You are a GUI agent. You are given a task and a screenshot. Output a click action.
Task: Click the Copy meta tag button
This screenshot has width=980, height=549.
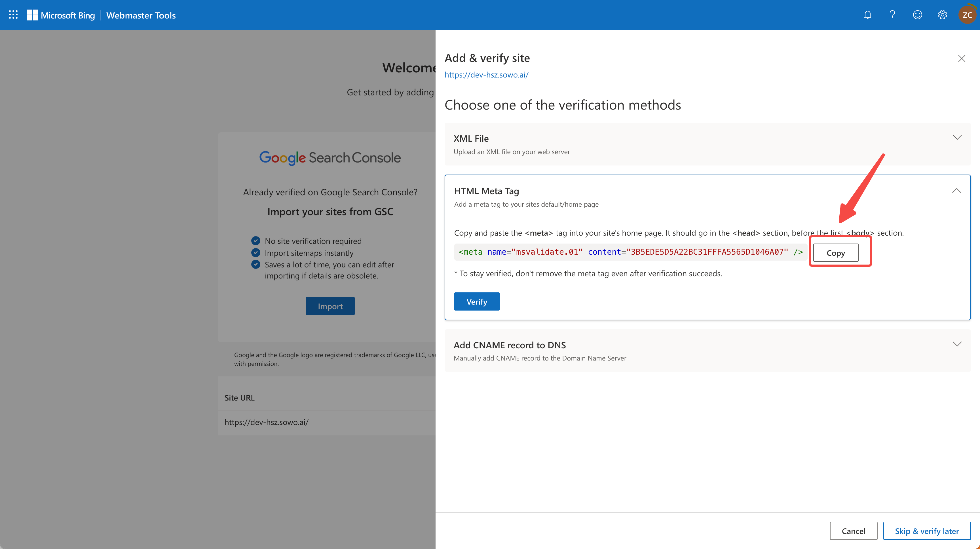click(x=835, y=253)
